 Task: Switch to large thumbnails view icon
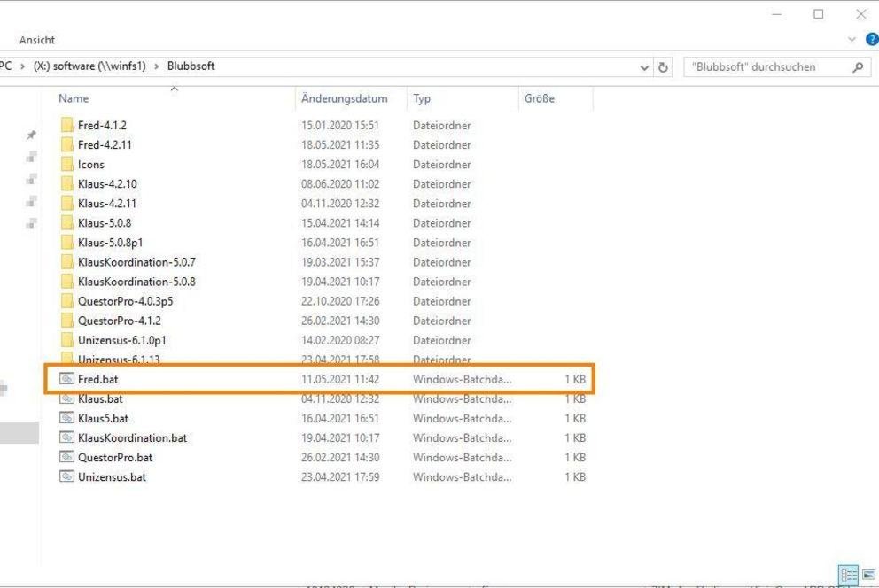pyautogui.click(x=868, y=575)
